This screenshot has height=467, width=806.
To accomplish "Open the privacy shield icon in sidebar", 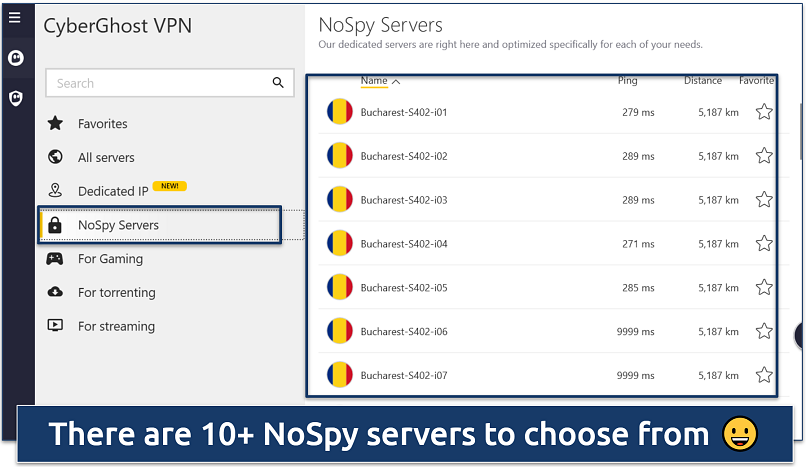I will [x=16, y=98].
